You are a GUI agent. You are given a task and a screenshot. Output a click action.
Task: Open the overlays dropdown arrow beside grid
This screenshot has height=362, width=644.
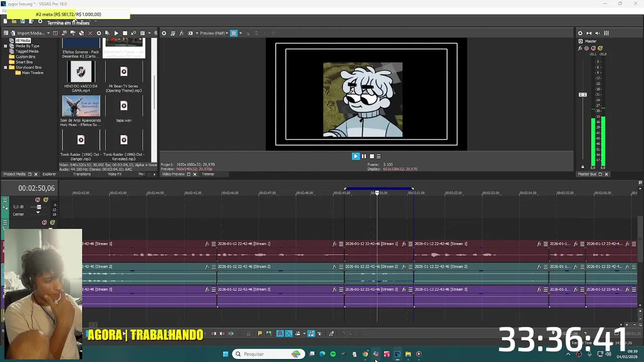click(x=240, y=33)
